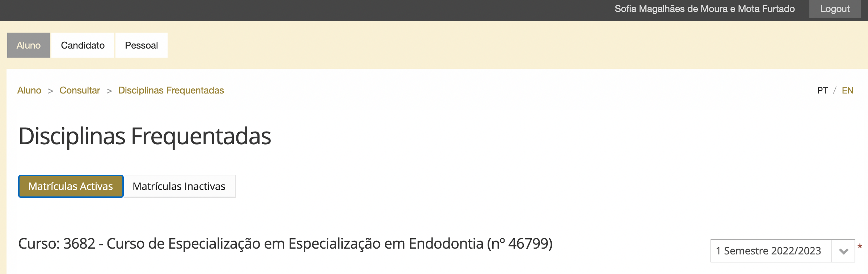The height and width of the screenshot is (274, 868).
Task: Click the breadcrumb arrow after Aluno
Action: (x=51, y=91)
